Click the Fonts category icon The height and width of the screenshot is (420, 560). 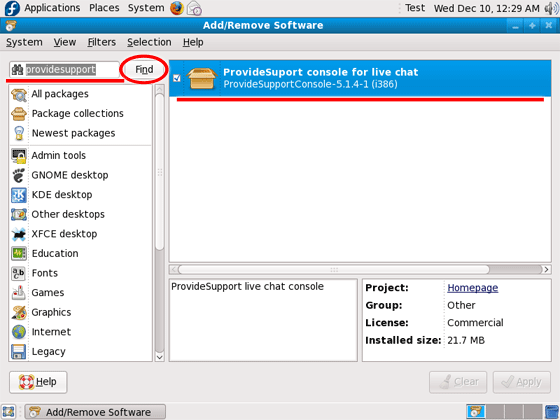[x=19, y=273]
